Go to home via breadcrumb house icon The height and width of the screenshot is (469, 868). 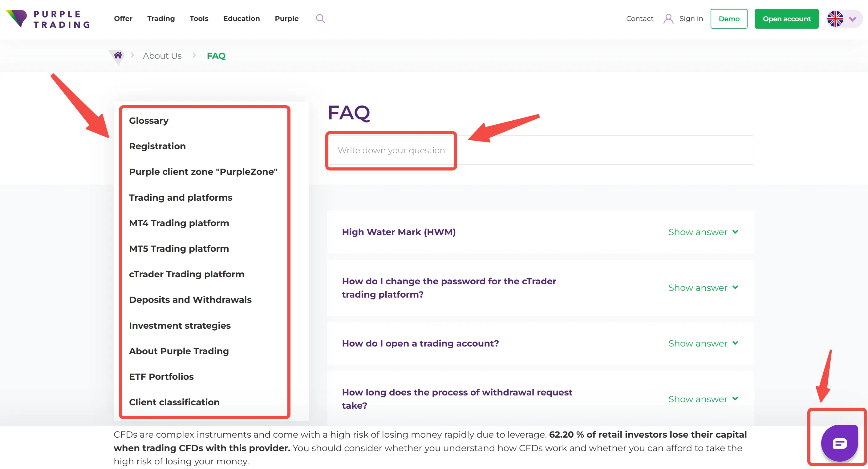(x=118, y=55)
